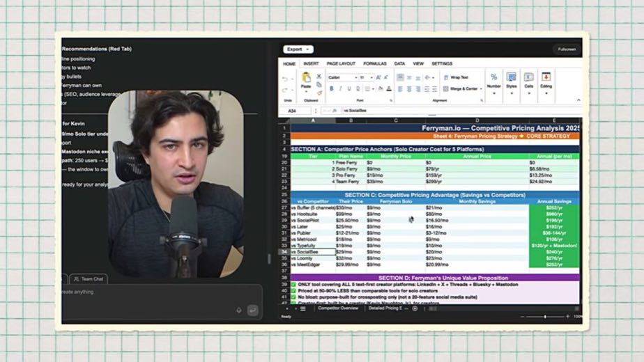This screenshot has height=362, width=644.
Task: Click the Wrap Text icon
Action: click(446, 77)
